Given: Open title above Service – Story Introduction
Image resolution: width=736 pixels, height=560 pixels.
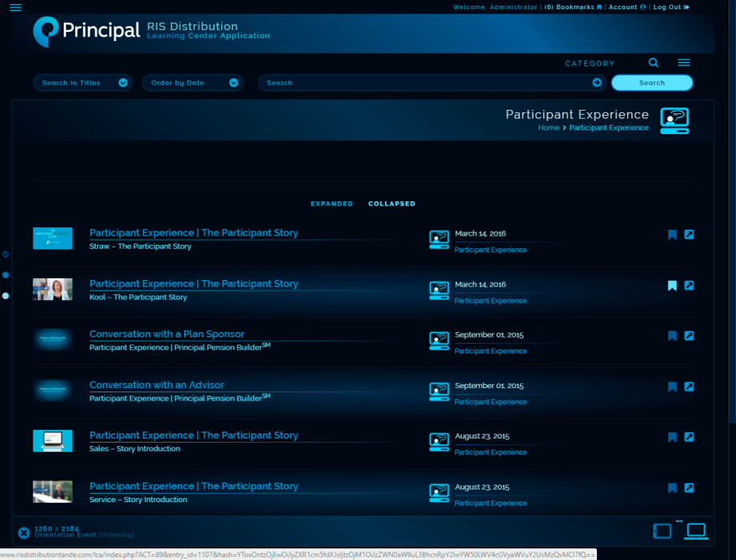Looking at the screenshot, I should [194, 486].
